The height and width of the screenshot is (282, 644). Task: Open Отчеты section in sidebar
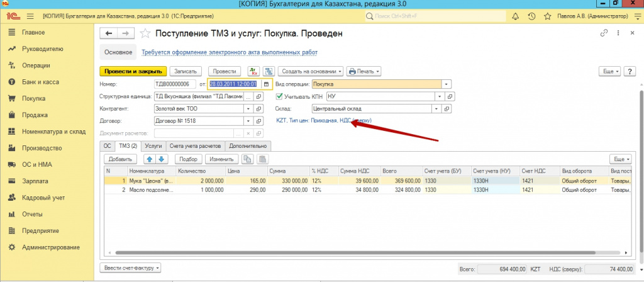click(x=33, y=214)
